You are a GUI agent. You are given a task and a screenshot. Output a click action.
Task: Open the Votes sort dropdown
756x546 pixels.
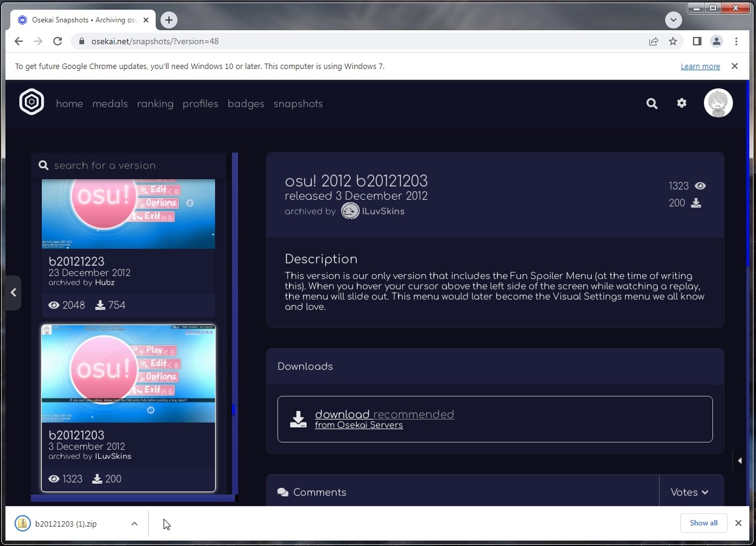689,492
